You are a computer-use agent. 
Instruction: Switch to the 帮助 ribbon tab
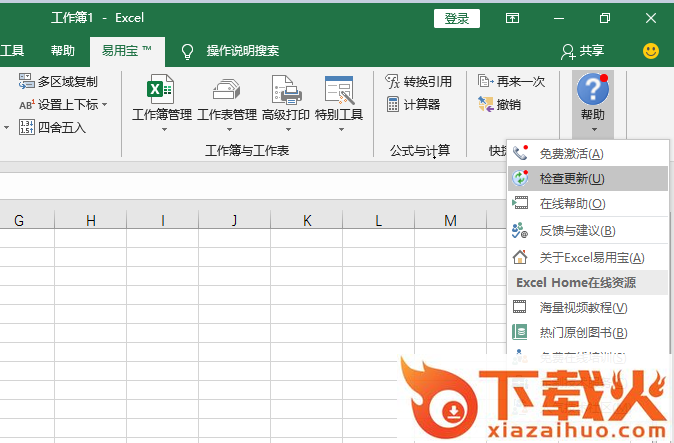[x=63, y=51]
